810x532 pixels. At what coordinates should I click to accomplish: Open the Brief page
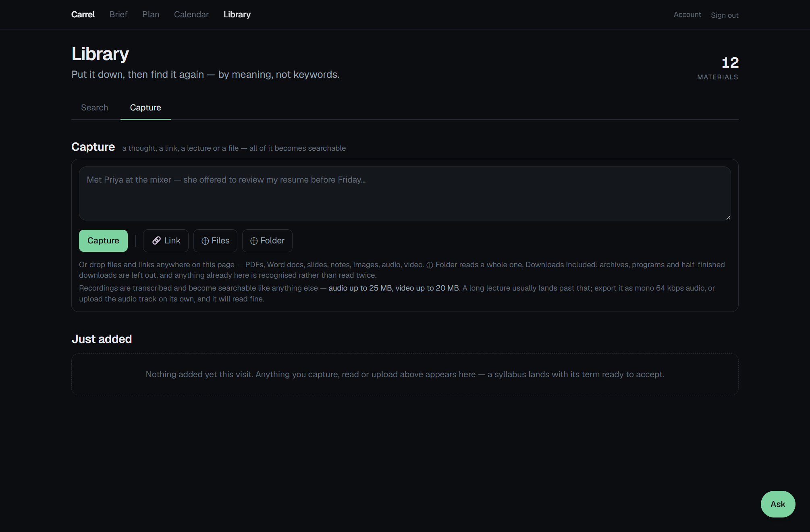point(118,15)
